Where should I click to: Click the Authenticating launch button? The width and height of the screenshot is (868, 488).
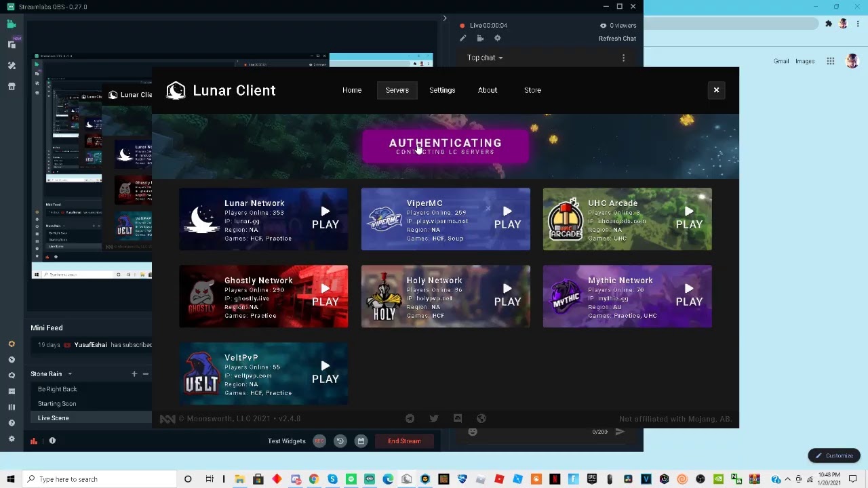(x=446, y=146)
